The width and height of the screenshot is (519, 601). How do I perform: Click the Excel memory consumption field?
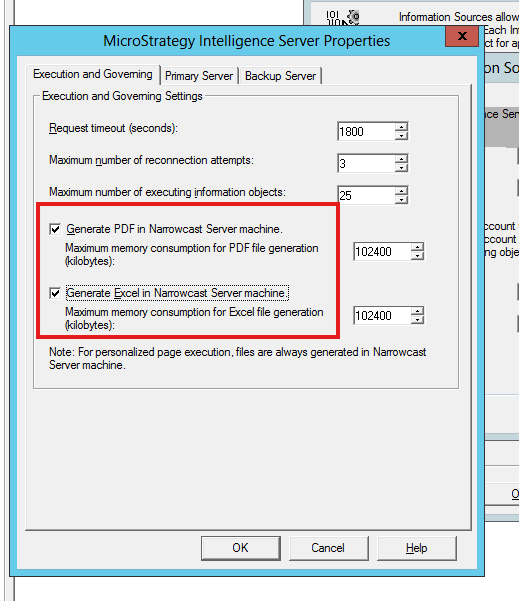click(x=382, y=315)
